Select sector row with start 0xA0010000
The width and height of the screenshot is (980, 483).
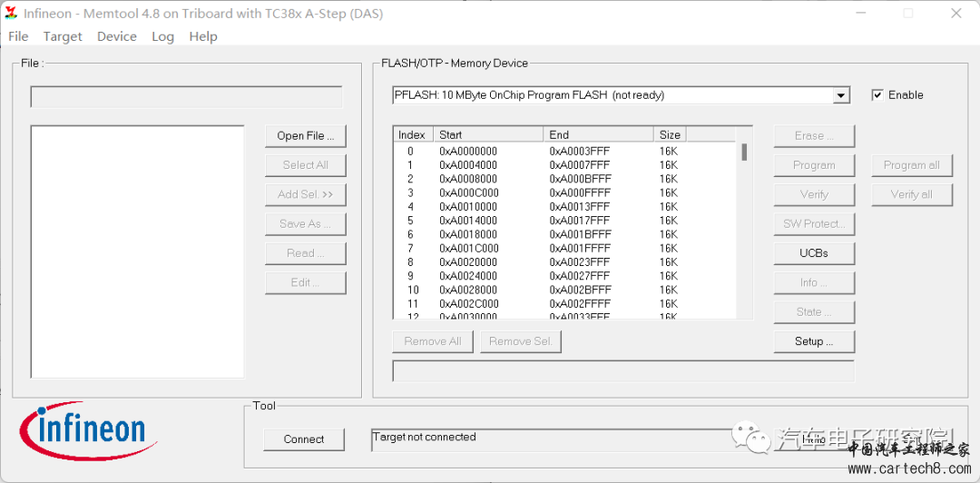564,206
